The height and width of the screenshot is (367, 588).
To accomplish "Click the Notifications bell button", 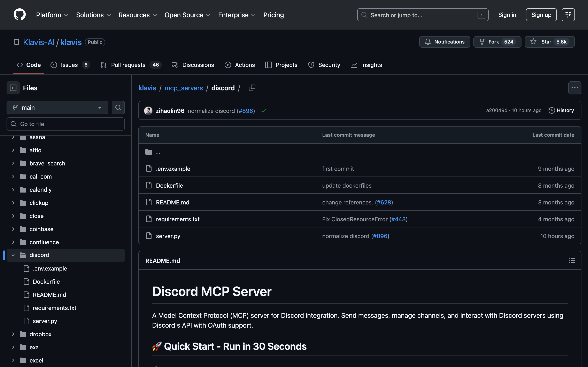I will coord(444,42).
